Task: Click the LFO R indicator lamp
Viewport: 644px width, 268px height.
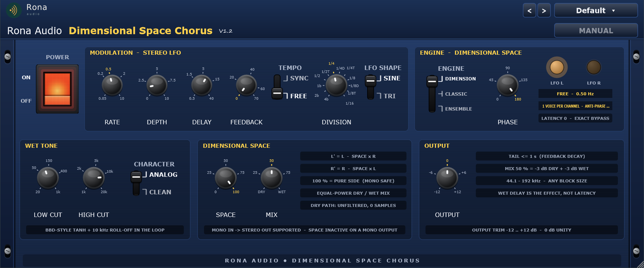Action: pos(594,67)
